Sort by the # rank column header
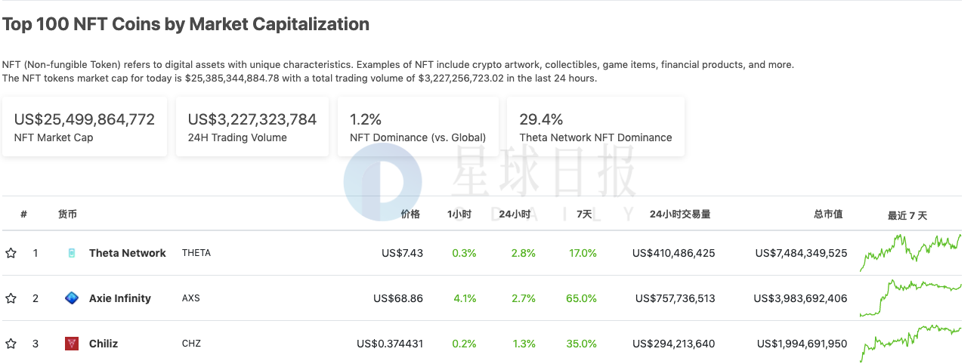This screenshot has height=364, width=980. 24,214
